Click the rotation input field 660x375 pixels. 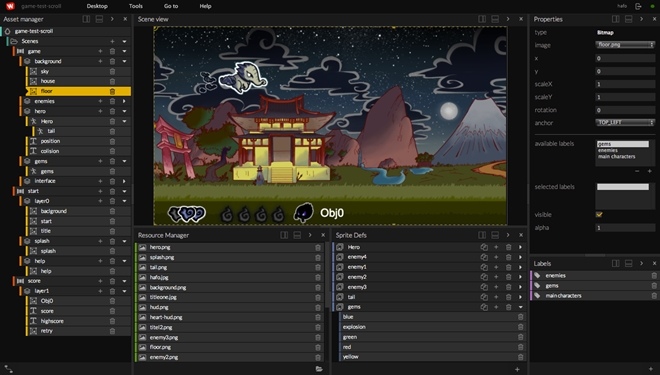click(x=625, y=110)
